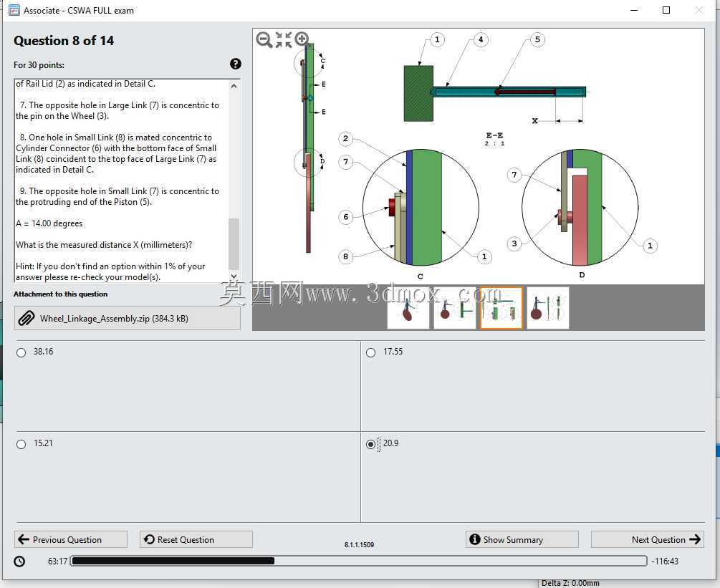
Task: Click the 'Question 8 of 14' heading
Action: [64, 41]
